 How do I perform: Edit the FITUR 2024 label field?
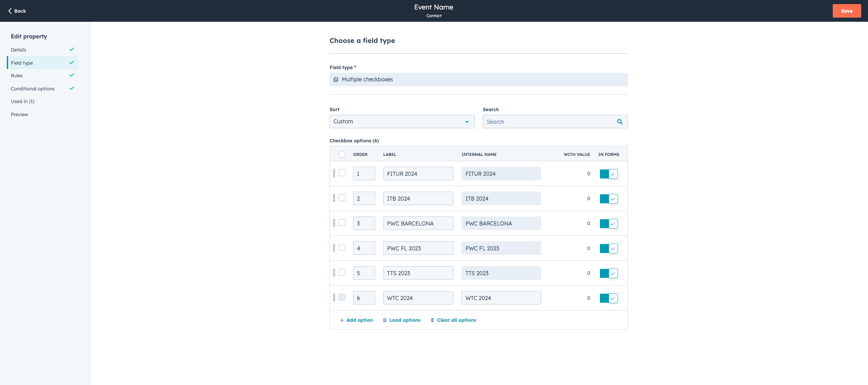[x=418, y=174]
